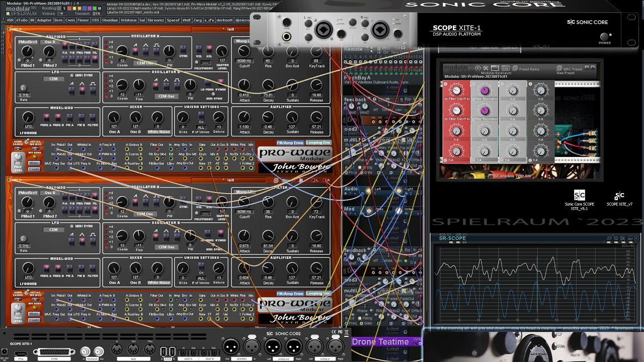
Task: Click Looping Env button on upper Pro-Wave
Action: point(318,143)
